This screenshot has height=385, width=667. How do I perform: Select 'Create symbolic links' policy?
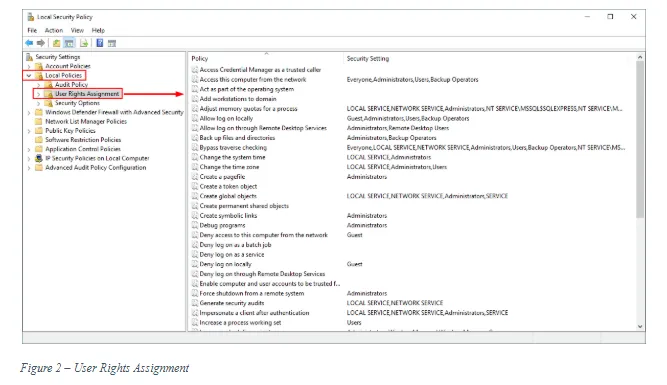tap(228, 216)
